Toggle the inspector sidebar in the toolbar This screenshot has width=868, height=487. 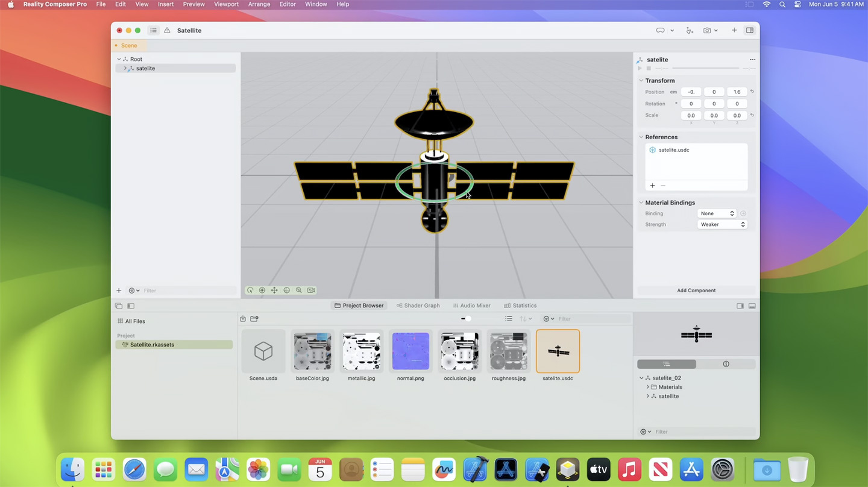click(750, 30)
